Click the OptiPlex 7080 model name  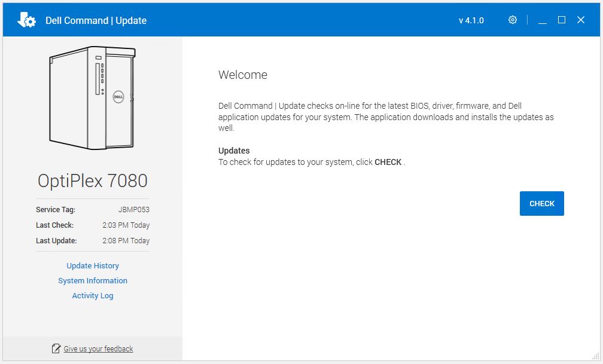point(93,181)
